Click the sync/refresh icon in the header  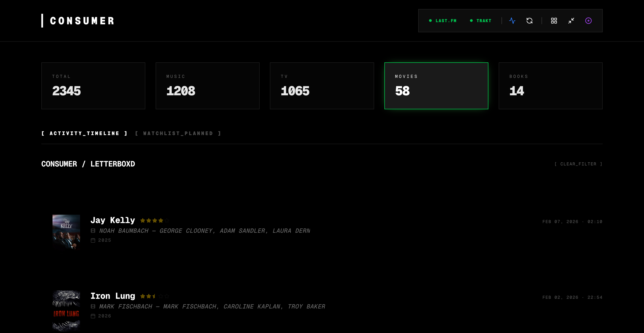click(530, 21)
